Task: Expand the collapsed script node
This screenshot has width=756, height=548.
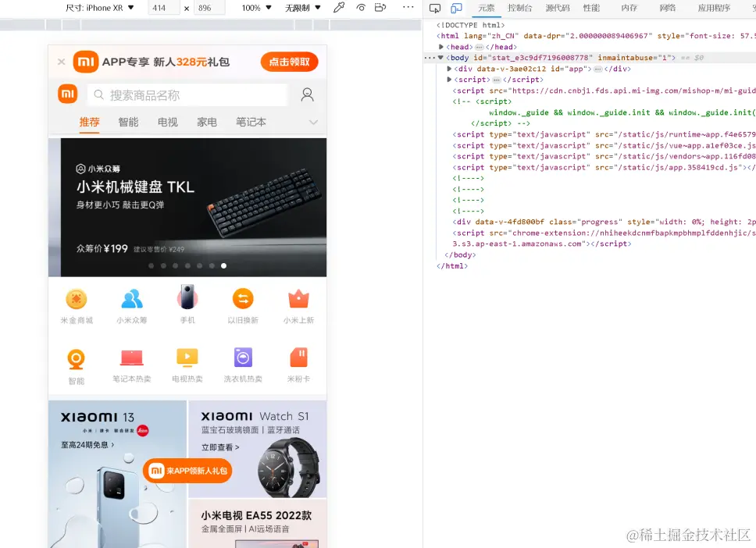Action: [449, 80]
